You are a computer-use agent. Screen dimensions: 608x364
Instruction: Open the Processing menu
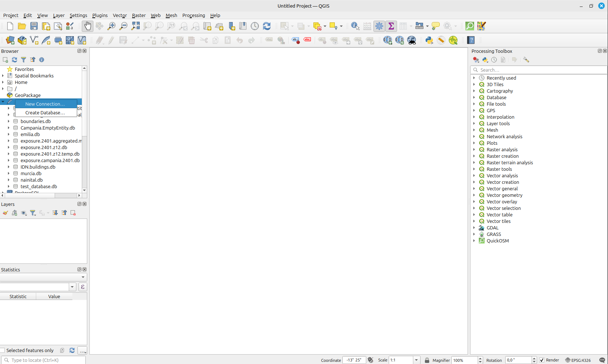click(x=194, y=15)
